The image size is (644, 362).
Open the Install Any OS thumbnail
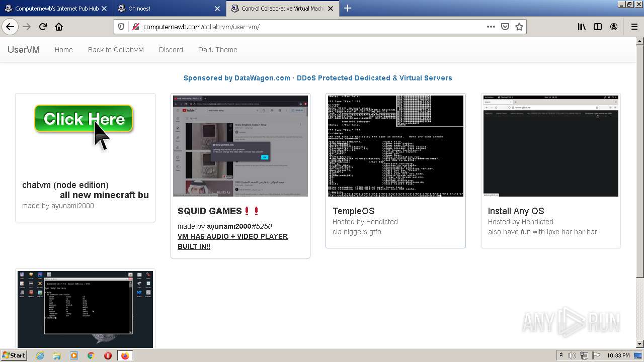tap(551, 146)
